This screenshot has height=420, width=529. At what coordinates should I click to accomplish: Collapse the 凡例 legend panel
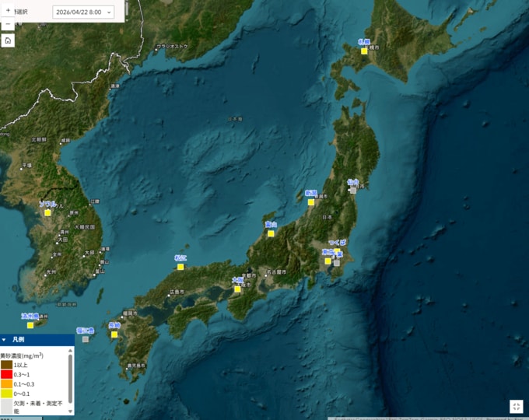(x=4, y=340)
